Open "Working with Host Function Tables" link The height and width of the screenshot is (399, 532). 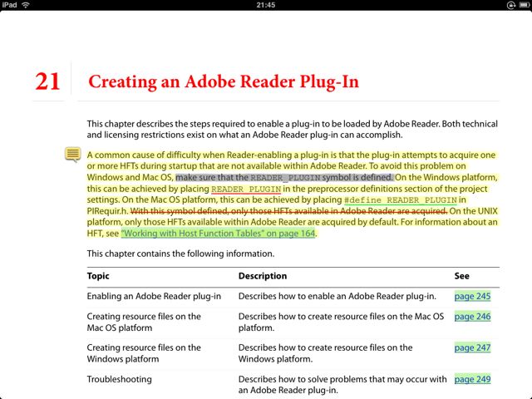tap(218, 234)
